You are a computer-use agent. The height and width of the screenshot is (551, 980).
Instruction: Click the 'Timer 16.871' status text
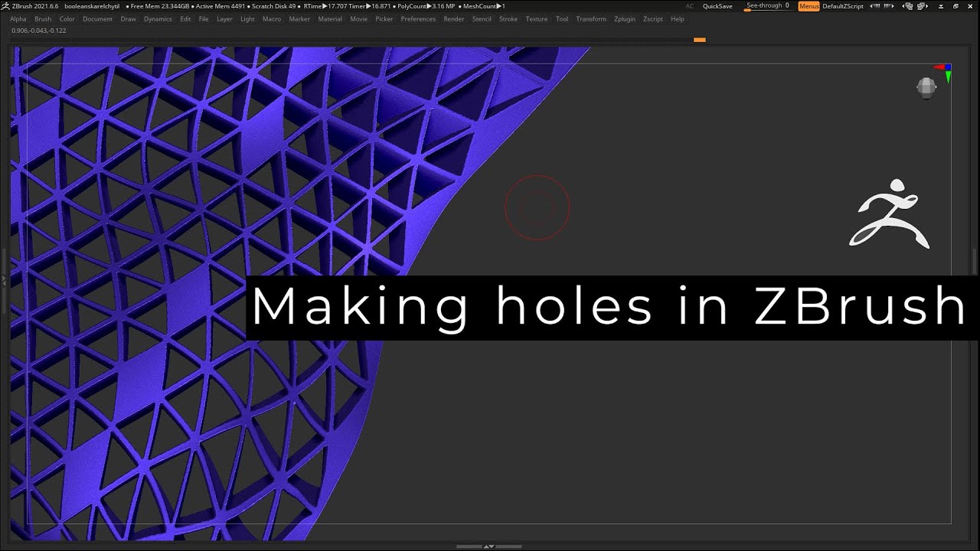(x=369, y=6)
